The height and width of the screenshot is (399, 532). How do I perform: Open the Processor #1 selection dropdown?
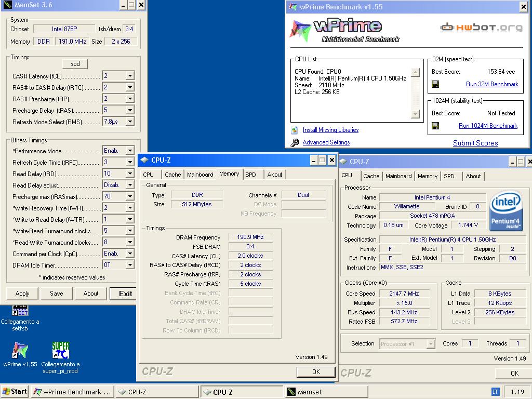click(431, 344)
